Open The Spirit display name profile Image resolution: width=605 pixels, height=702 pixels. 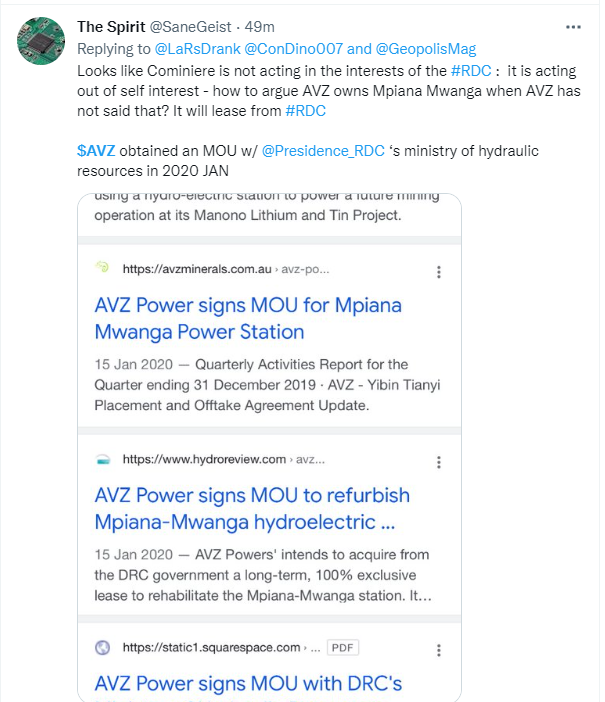tap(111, 27)
